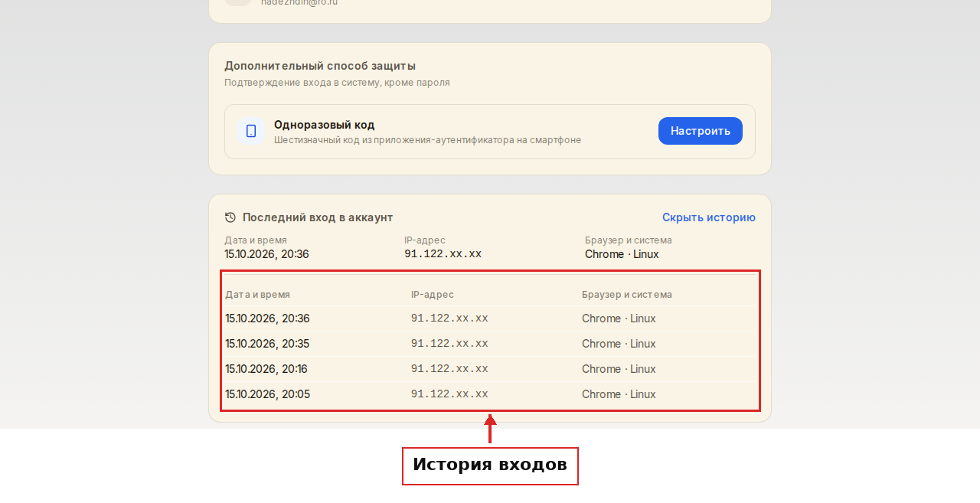The image size is (980, 503).
Task: Click the Последний вход в аккаунт heading
Action: pyautogui.click(x=318, y=217)
